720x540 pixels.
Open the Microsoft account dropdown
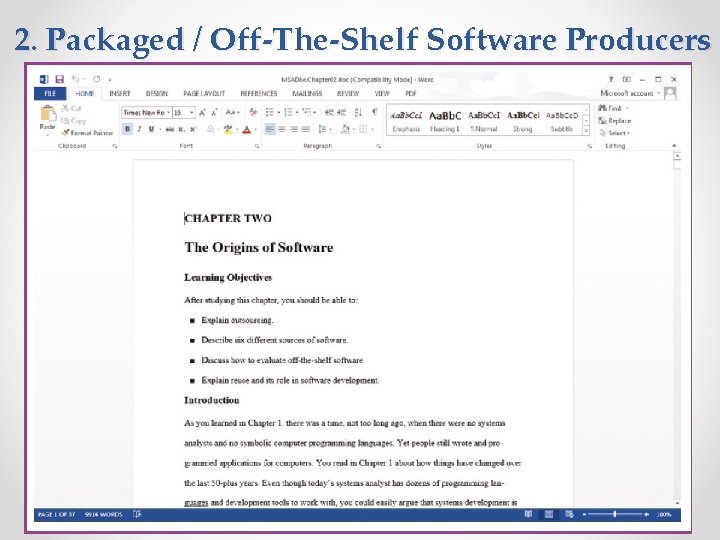click(630, 93)
